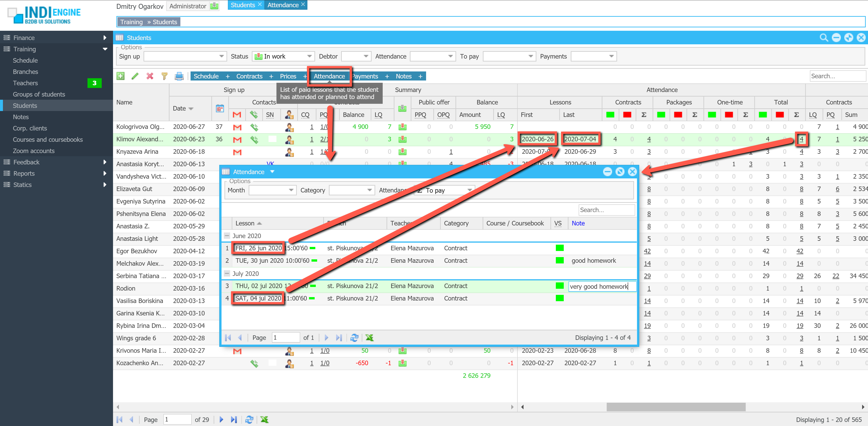Click the red delete X icon
868x426 pixels.
pyautogui.click(x=150, y=76)
